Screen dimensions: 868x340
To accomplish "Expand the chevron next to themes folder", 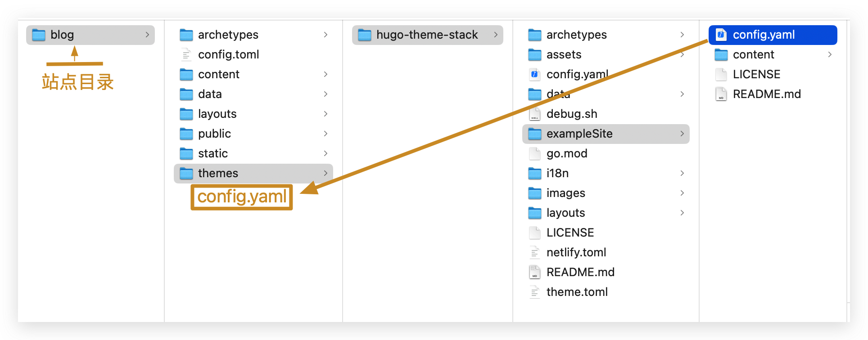I will [325, 174].
